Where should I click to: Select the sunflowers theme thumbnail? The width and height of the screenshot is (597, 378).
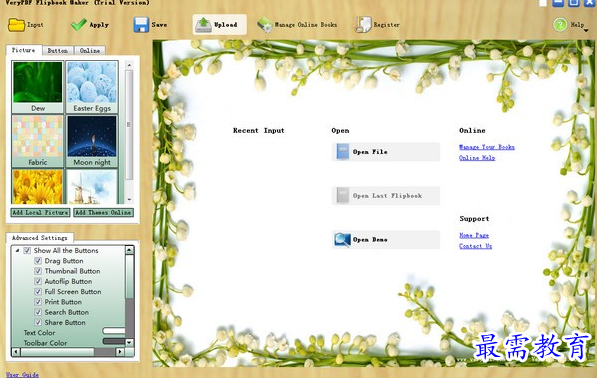[x=38, y=187]
